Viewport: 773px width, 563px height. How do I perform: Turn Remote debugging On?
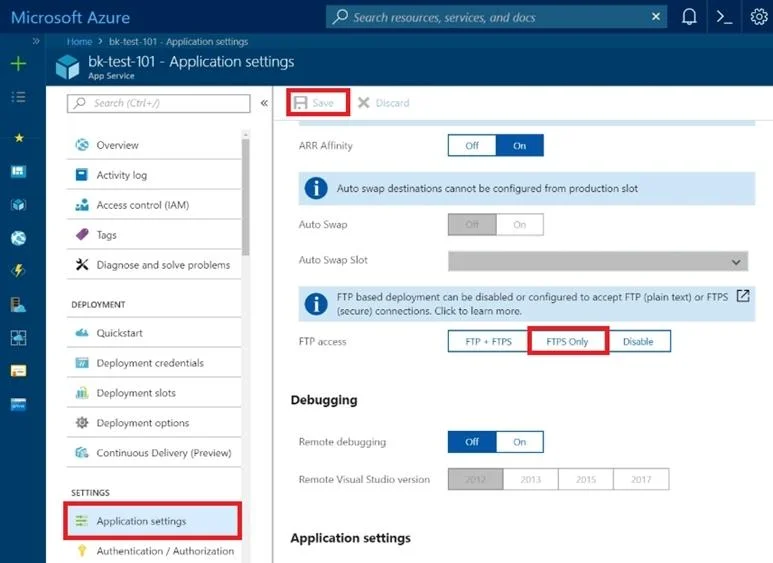click(520, 442)
